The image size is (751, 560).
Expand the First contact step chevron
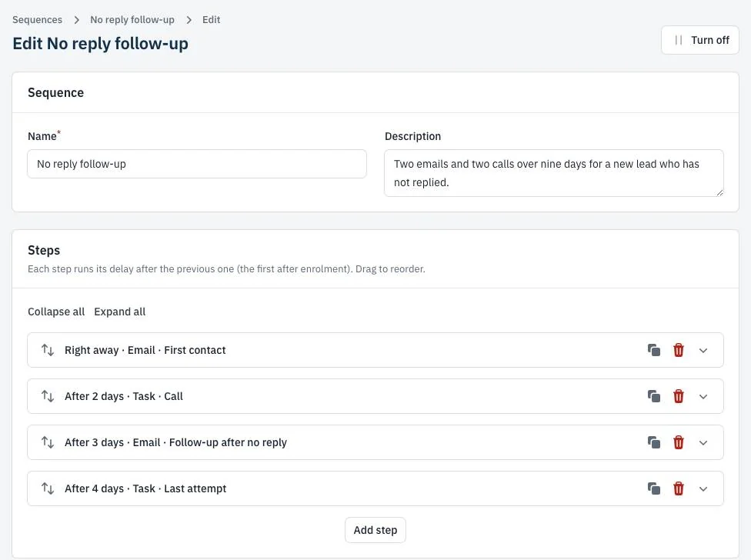pyautogui.click(x=703, y=350)
